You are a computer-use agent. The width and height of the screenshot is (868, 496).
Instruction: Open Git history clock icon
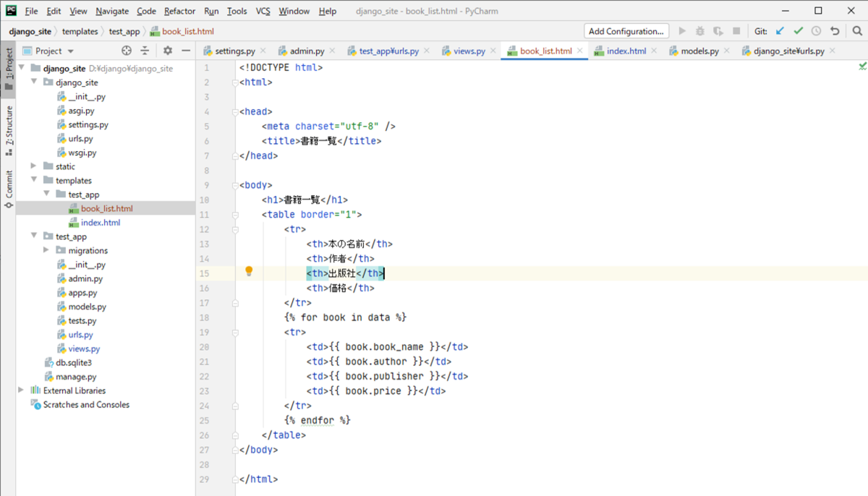[816, 31]
